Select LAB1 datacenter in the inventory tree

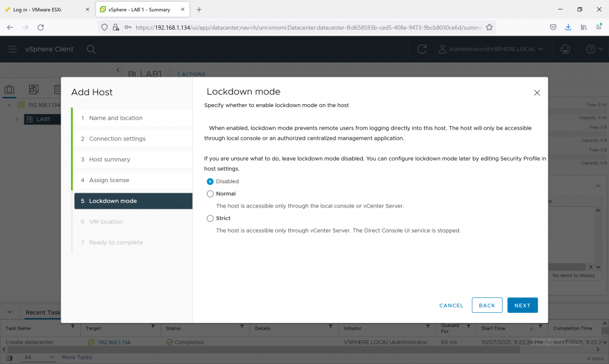pyautogui.click(x=42, y=120)
